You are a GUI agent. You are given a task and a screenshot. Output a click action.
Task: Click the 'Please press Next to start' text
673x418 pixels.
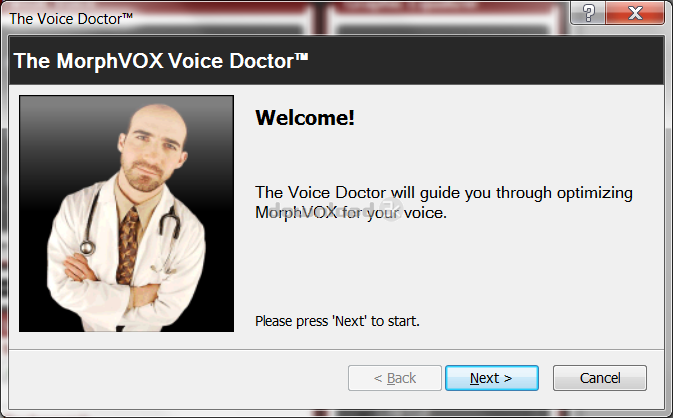[x=337, y=321]
